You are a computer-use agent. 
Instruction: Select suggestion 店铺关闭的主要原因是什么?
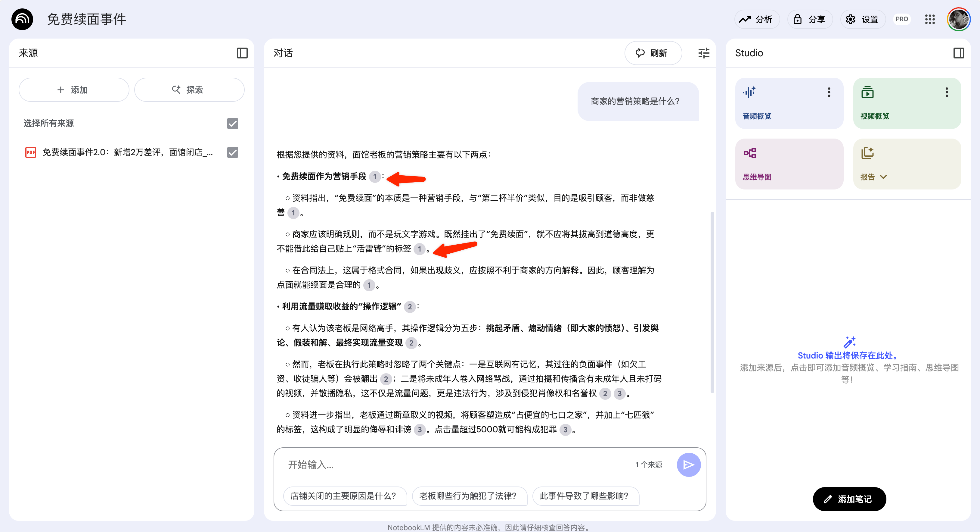[345, 496]
